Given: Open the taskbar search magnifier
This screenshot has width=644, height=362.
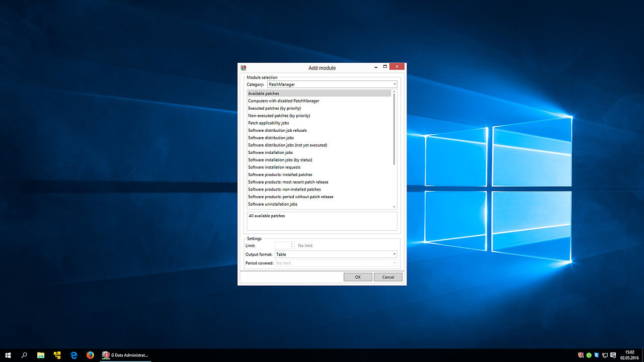Looking at the screenshot, I should tap(24, 355).
